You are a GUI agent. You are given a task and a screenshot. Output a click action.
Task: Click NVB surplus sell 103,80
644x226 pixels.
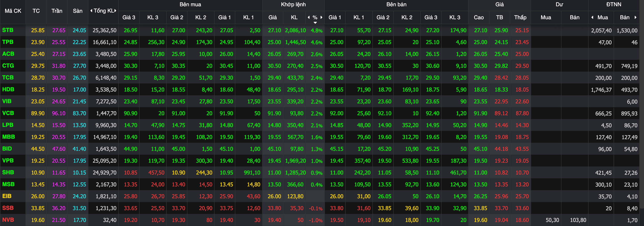(578, 220)
